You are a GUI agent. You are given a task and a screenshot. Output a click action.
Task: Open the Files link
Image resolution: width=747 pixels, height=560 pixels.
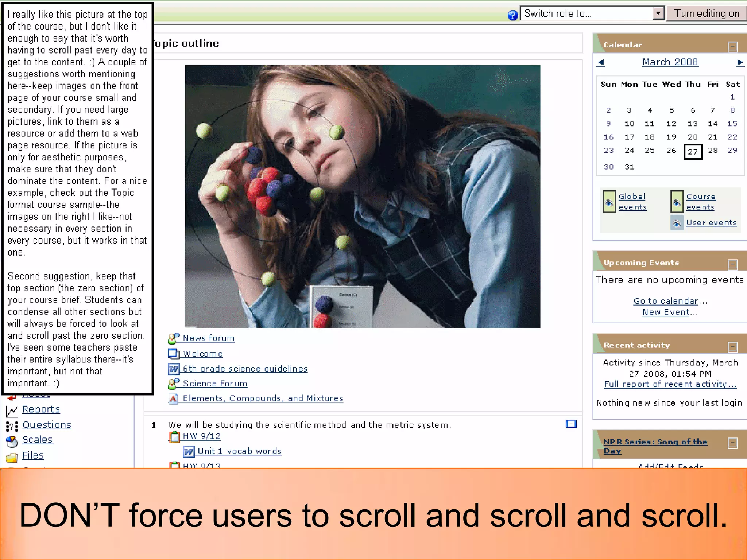pos(33,455)
